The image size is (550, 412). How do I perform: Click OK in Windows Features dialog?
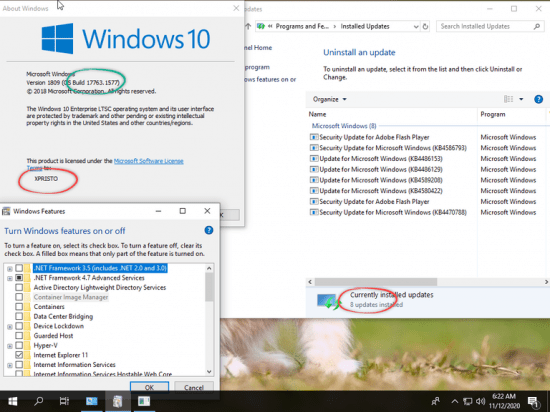tap(149, 387)
